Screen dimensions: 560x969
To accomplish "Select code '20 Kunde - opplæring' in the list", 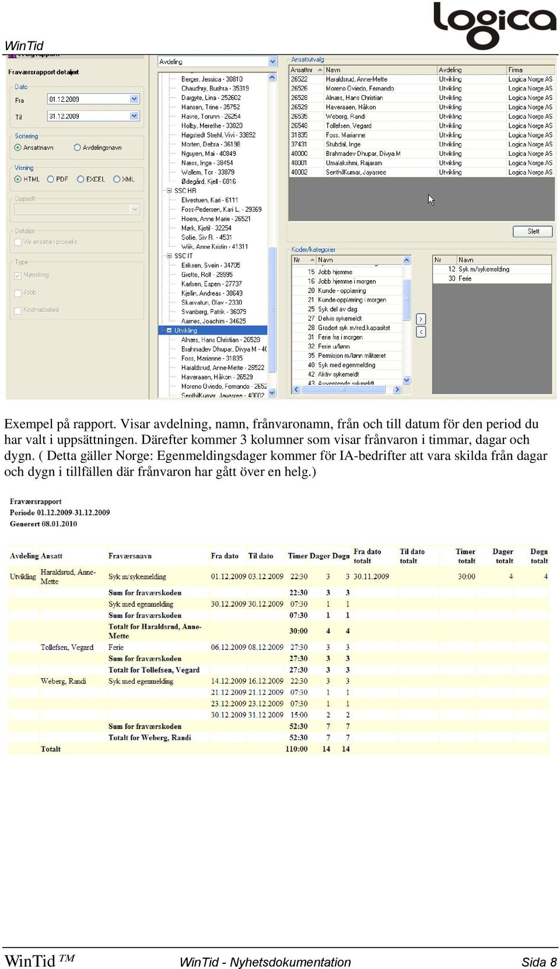I will pyautogui.click(x=347, y=291).
